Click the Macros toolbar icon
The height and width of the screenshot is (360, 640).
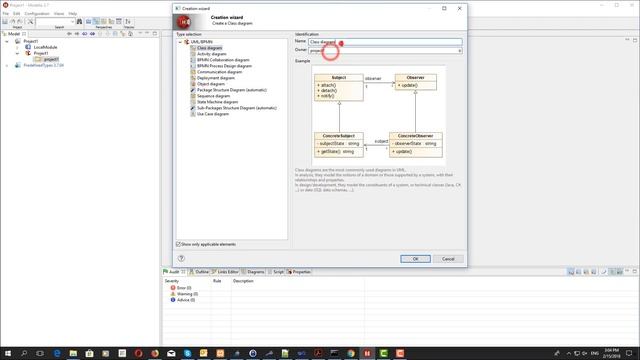tap(128, 21)
